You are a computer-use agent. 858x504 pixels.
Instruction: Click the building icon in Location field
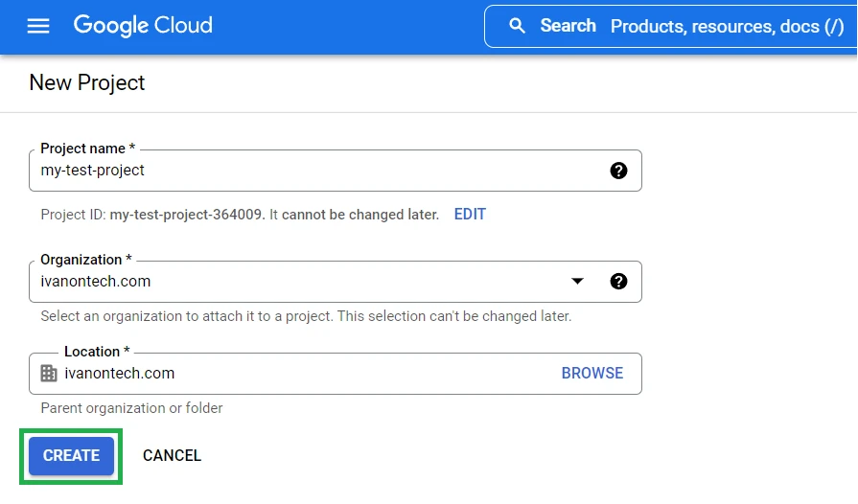(49, 374)
